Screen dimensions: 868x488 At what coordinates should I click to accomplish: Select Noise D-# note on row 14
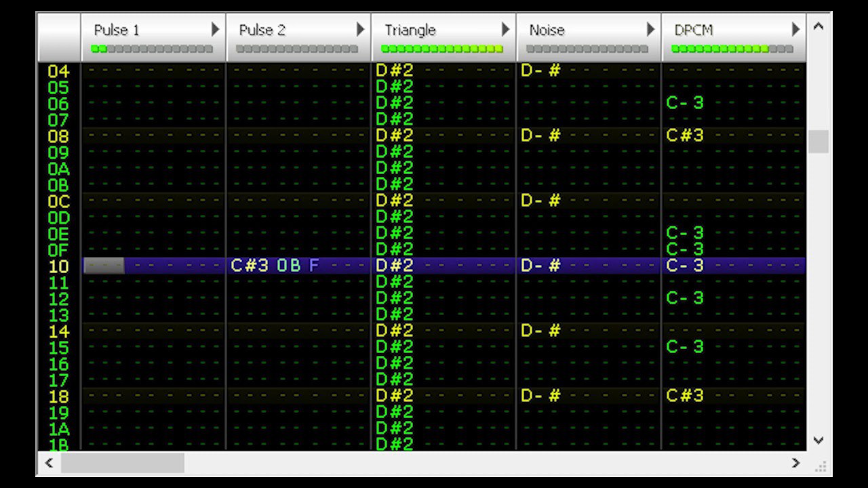click(x=540, y=330)
